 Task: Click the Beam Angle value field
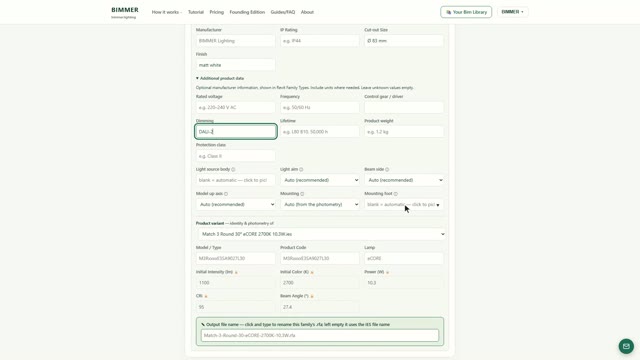[x=320, y=307]
